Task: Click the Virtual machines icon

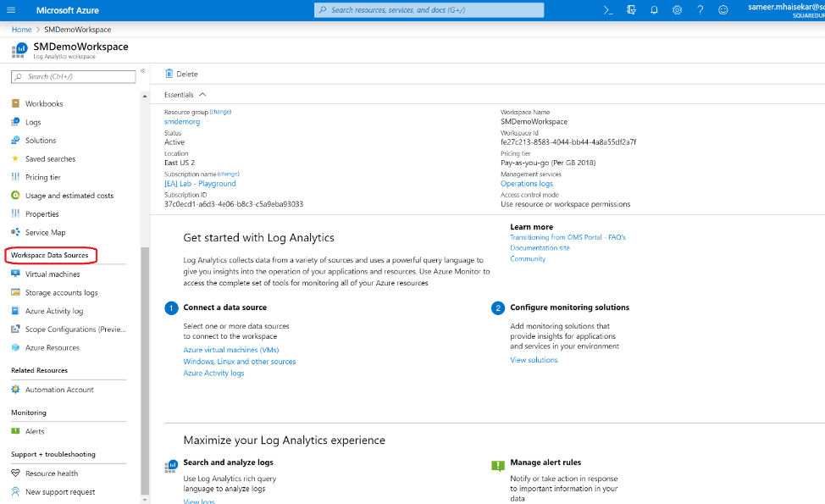Action: point(16,274)
